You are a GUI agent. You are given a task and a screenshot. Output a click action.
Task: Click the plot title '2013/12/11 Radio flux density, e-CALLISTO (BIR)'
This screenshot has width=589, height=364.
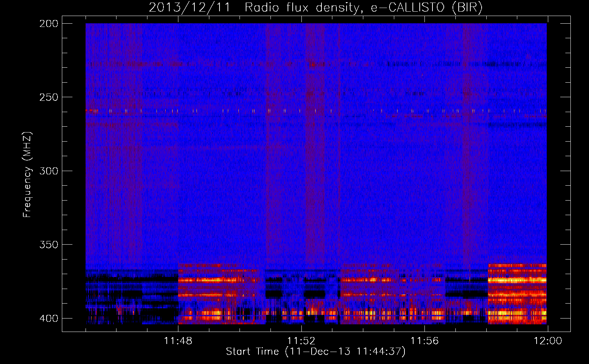coord(316,8)
